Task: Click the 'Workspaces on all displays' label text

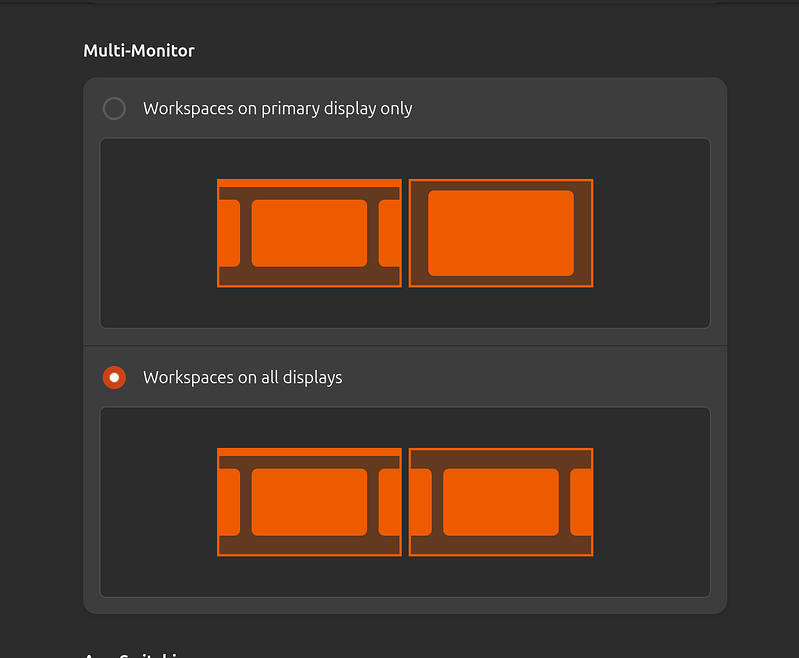Action: click(243, 378)
